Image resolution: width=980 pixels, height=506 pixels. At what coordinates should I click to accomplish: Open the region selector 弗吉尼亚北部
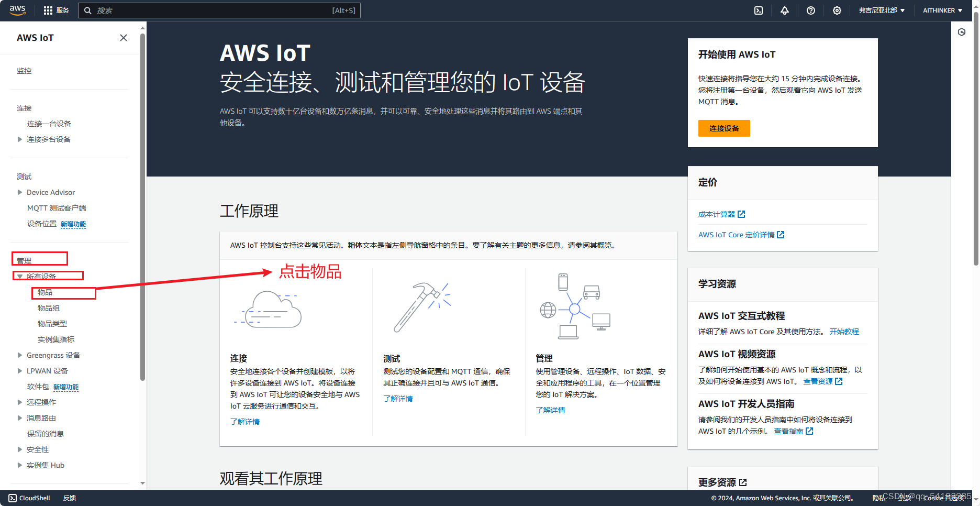pos(882,10)
